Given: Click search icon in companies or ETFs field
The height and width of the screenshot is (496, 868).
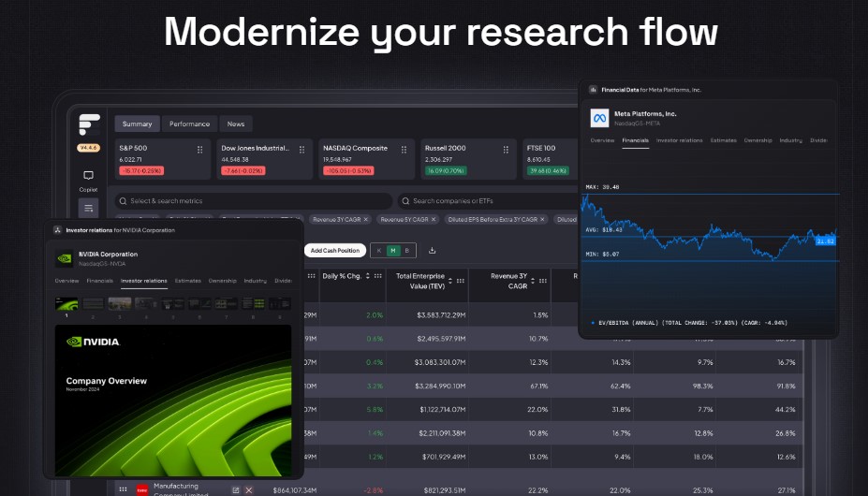Looking at the screenshot, I should 405,201.
